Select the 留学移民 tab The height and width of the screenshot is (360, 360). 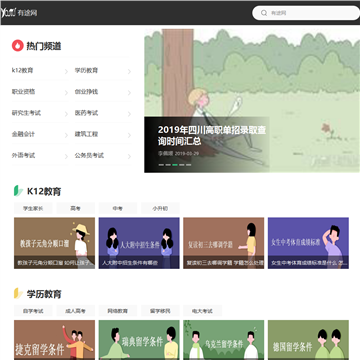160,311
